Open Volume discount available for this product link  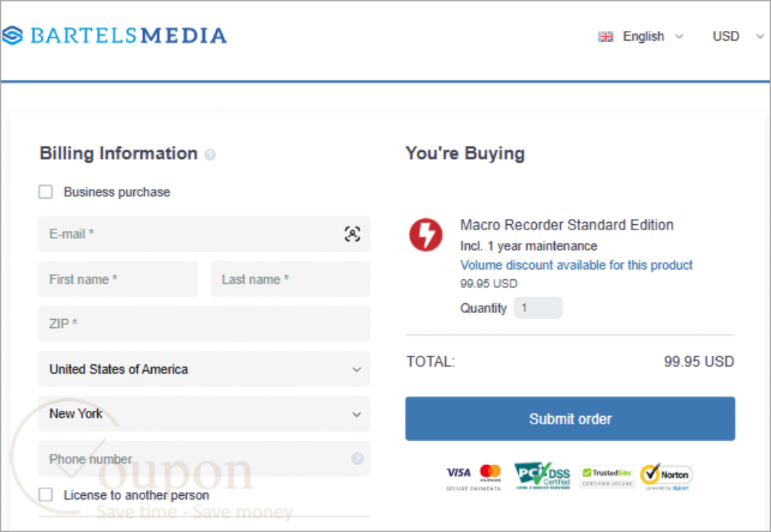tap(576, 266)
